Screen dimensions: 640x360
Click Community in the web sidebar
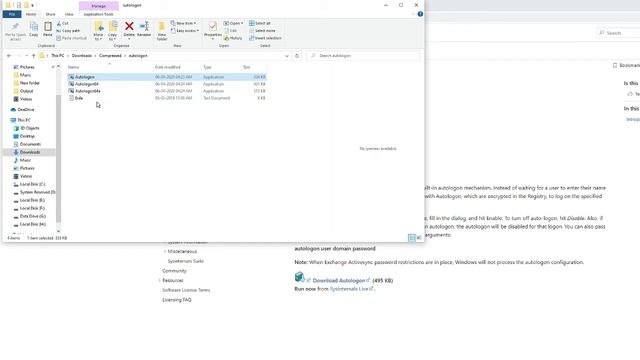pos(174,271)
